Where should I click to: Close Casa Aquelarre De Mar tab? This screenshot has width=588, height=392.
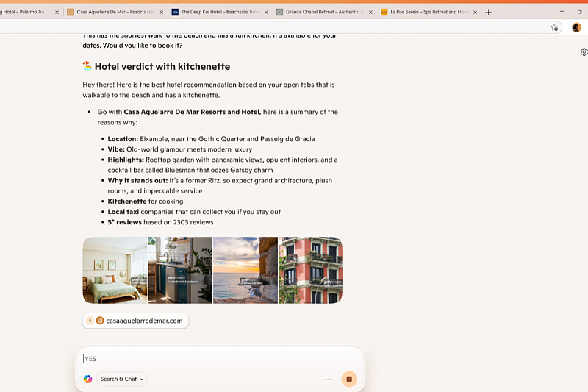pyautogui.click(x=162, y=13)
